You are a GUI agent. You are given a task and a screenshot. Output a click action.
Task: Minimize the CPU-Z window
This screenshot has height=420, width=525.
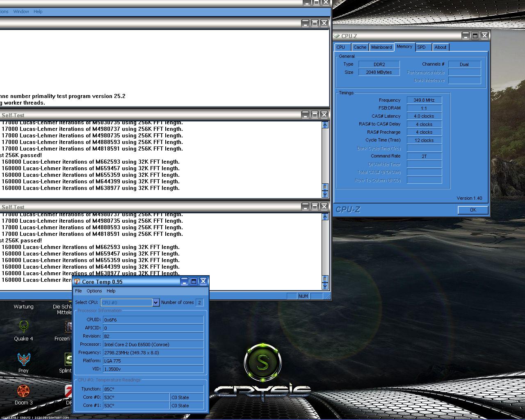[x=466, y=36]
